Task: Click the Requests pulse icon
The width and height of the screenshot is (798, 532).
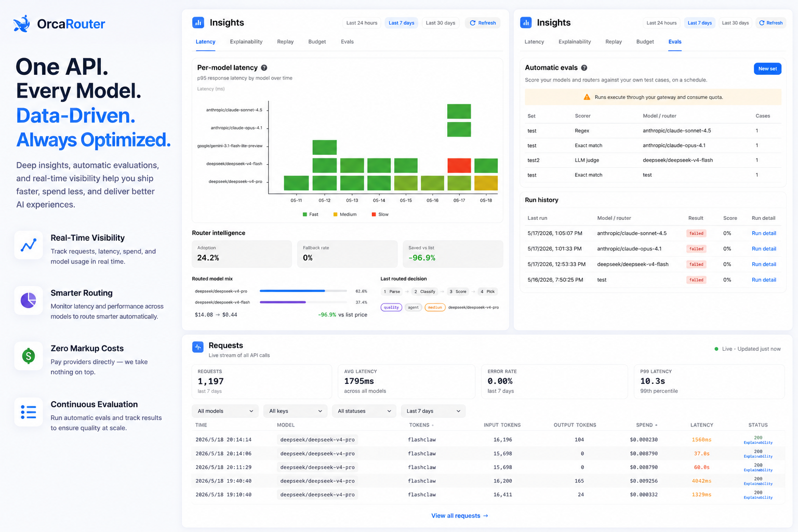Action: (x=198, y=347)
